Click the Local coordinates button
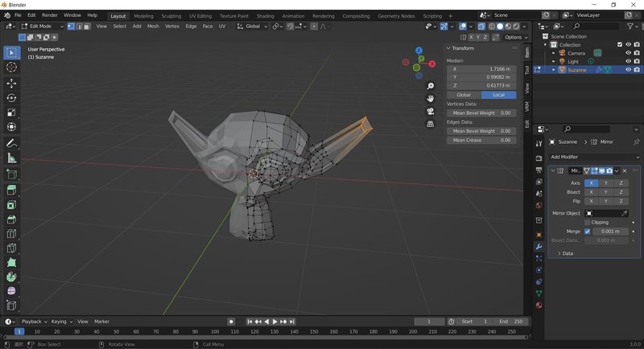 [x=498, y=95]
